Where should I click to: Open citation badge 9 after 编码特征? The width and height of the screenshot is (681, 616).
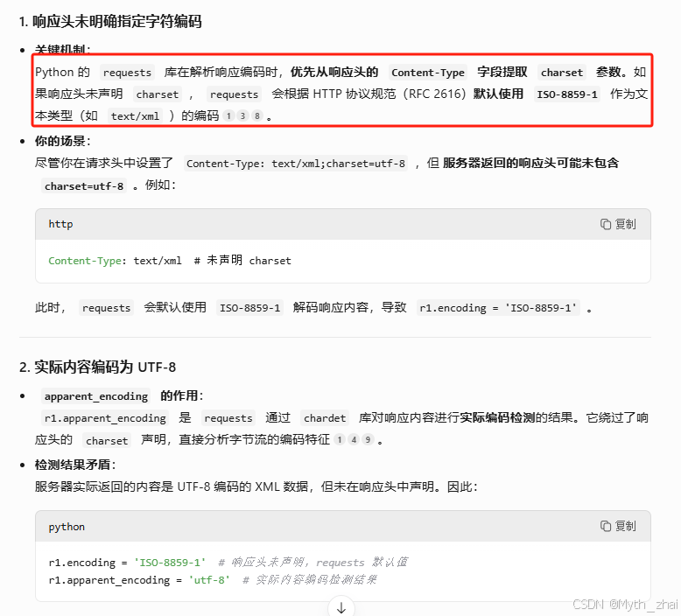tap(368, 440)
